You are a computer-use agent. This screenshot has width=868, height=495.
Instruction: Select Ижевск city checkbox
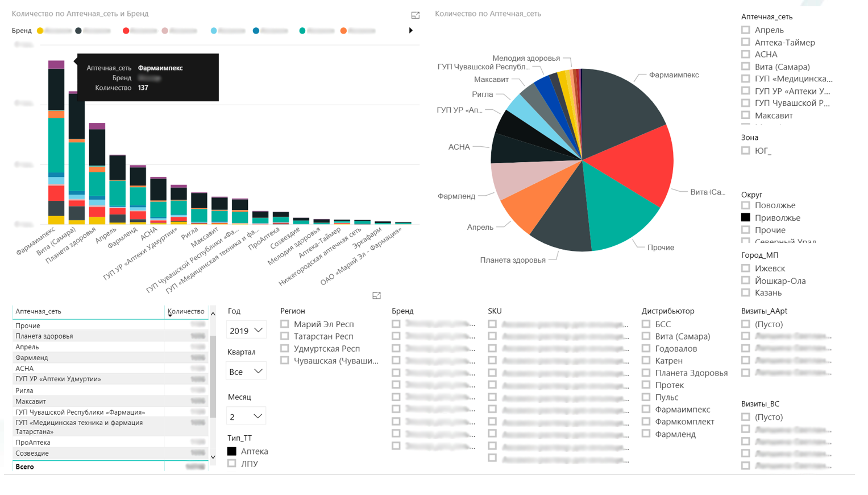click(x=746, y=268)
